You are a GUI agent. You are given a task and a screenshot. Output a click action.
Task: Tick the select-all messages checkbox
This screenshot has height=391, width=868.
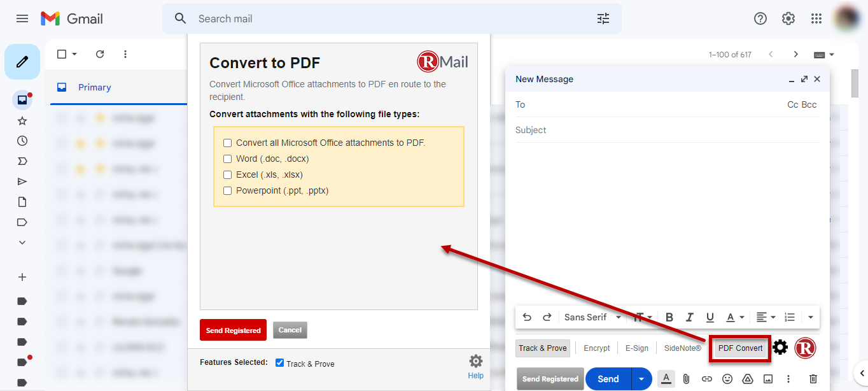point(62,54)
